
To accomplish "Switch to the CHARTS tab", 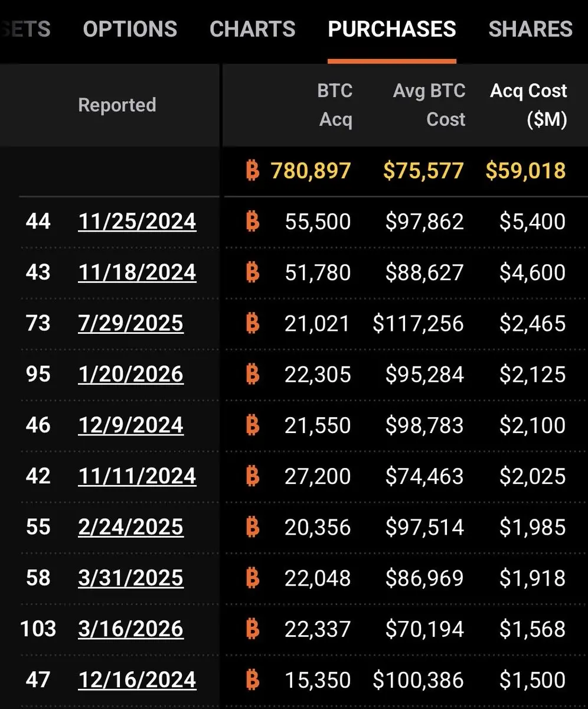I will click(x=253, y=29).
